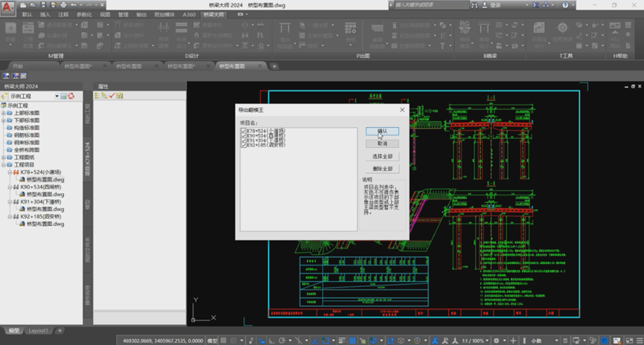
Task: Click the 删除全部 button
Action: coord(382,169)
